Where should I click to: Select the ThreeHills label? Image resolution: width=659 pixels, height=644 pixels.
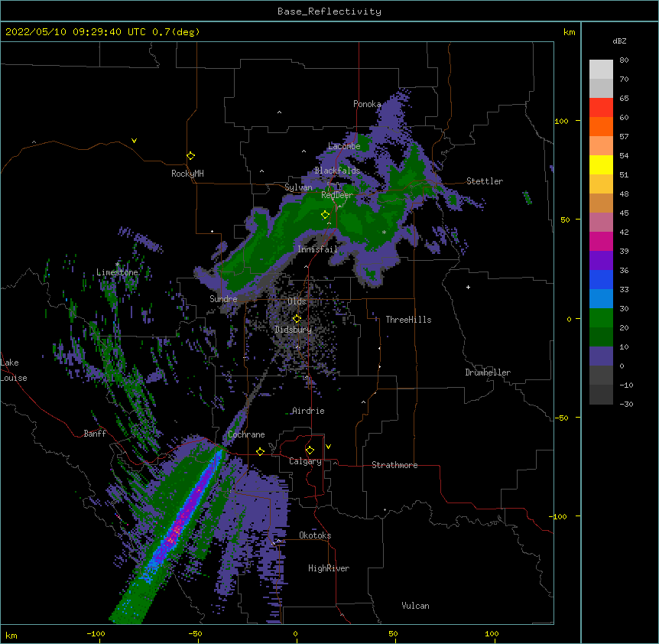[408, 320]
